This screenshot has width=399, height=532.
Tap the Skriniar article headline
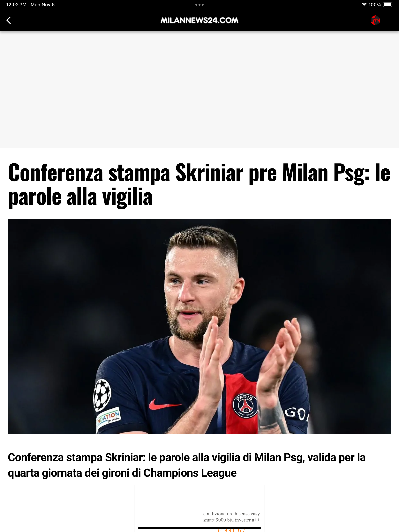click(x=199, y=184)
